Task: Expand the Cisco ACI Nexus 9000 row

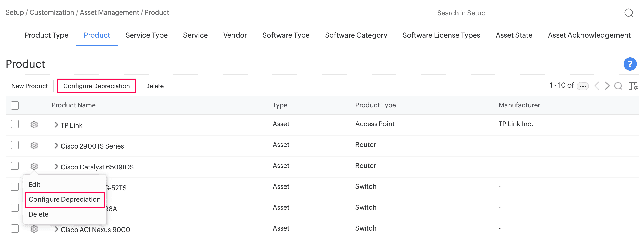Action: (x=56, y=229)
